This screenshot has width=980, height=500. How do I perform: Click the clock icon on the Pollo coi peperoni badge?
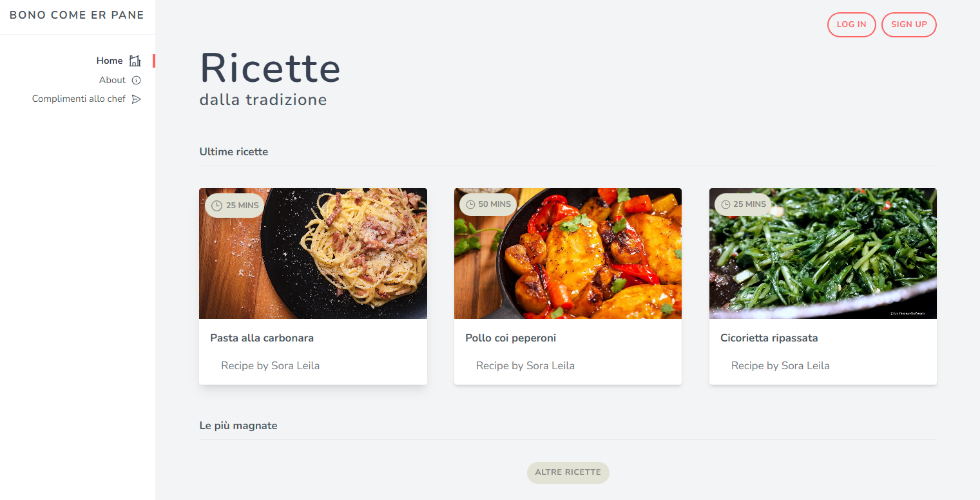pos(471,204)
